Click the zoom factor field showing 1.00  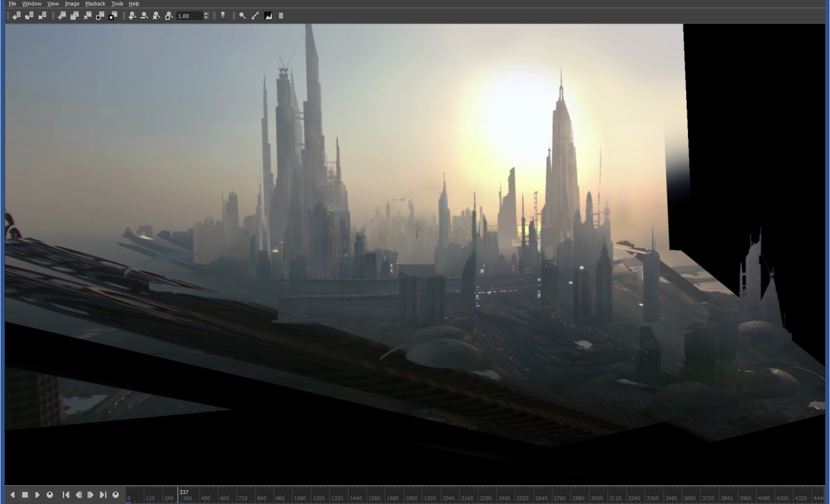click(190, 16)
